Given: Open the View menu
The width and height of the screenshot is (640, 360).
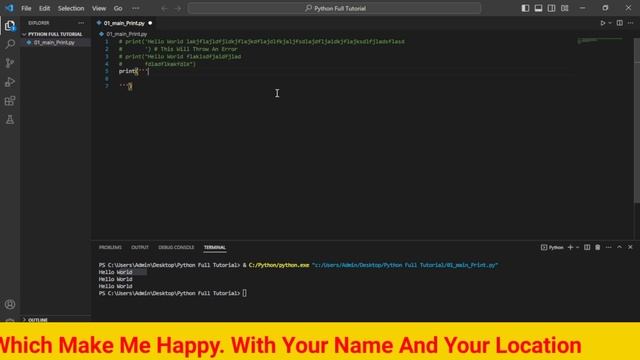Looking at the screenshot, I should pyautogui.click(x=99, y=8).
